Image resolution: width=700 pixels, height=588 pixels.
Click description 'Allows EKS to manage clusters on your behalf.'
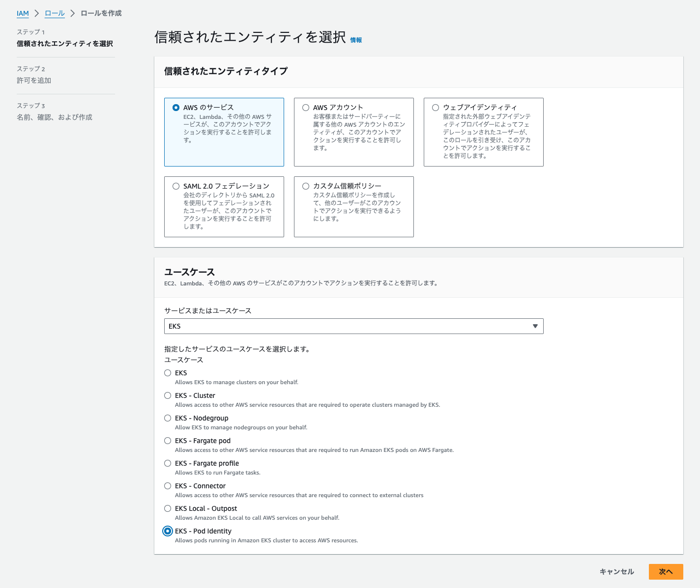tap(236, 382)
